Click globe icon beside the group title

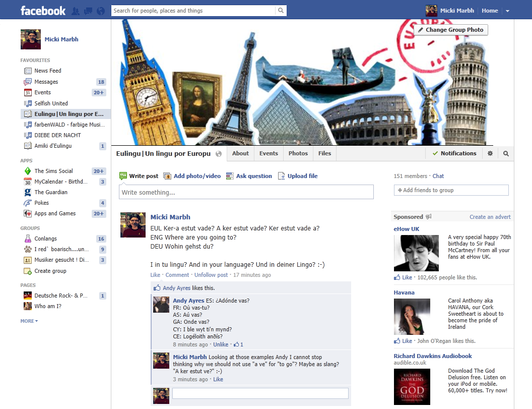coord(219,154)
